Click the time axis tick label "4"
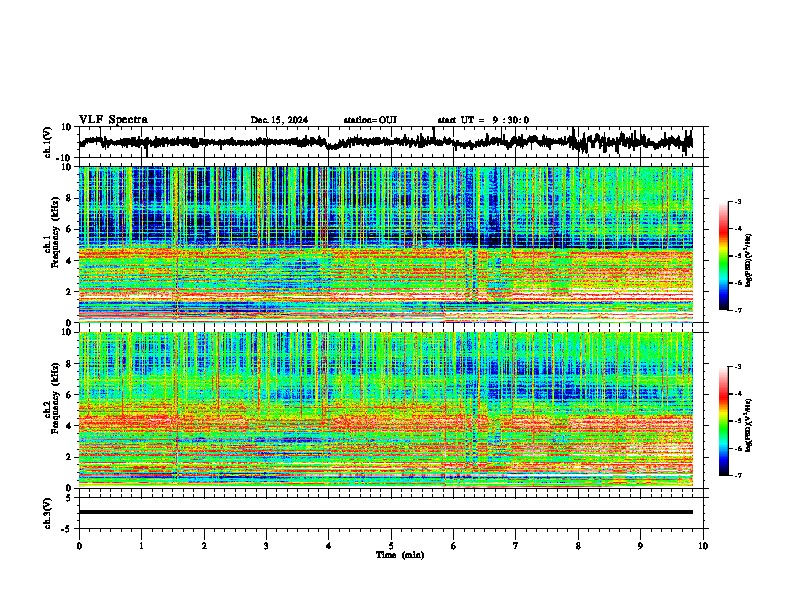 pos(329,546)
